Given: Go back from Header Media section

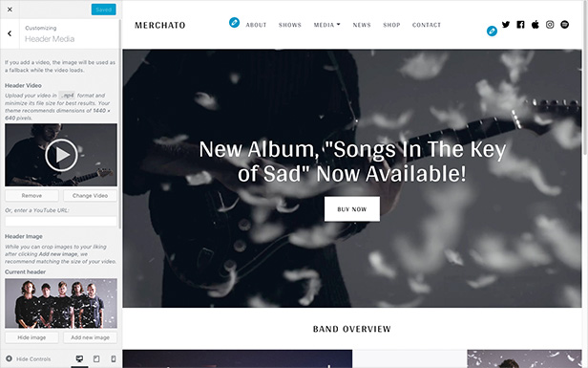Looking at the screenshot, I should pos(10,33).
